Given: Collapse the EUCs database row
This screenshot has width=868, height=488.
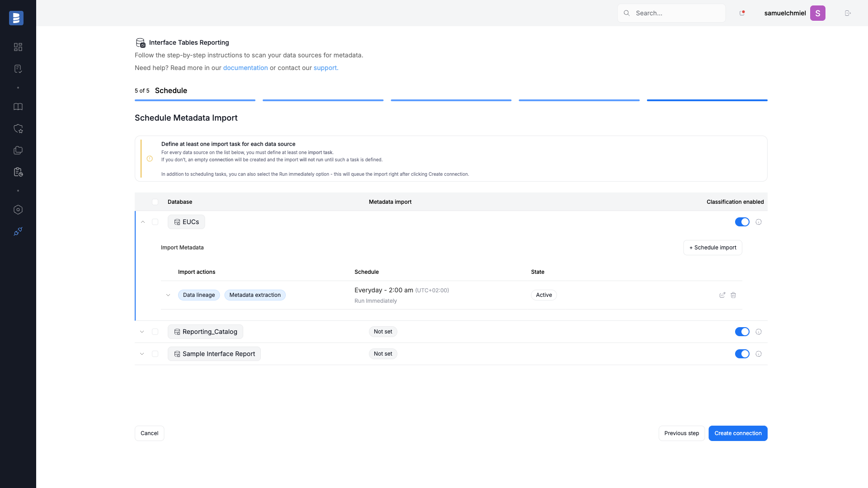Looking at the screenshot, I should click(143, 222).
